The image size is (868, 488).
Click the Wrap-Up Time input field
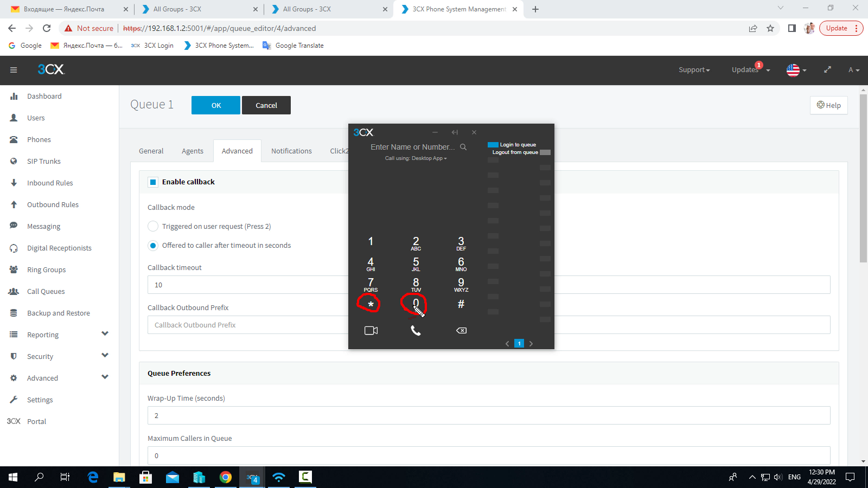pyautogui.click(x=489, y=415)
